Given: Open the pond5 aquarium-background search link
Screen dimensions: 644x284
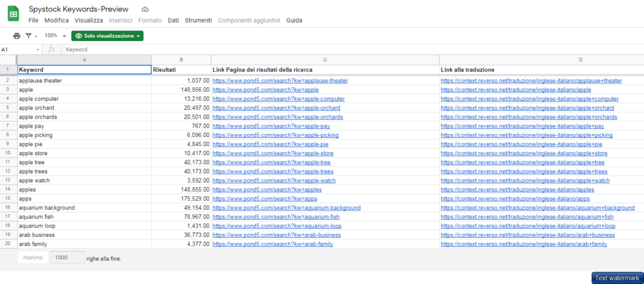Looking at the screenshot, I should coord(286,208).
